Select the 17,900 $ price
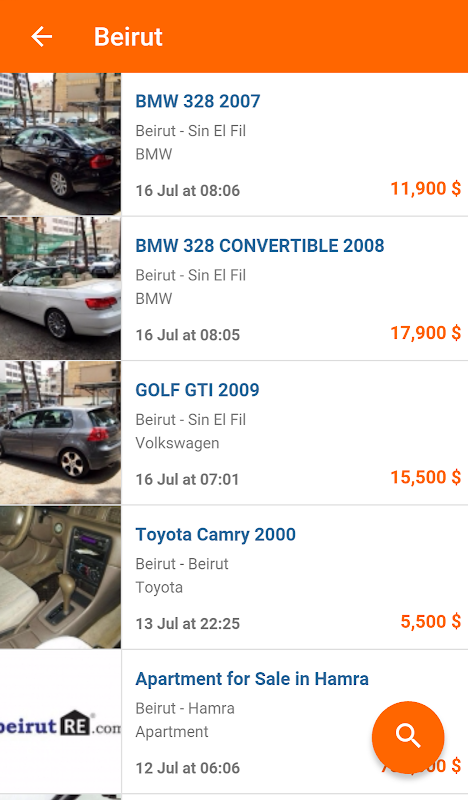The height and width of the screenshot is (800, 468). tap(426, 333)
